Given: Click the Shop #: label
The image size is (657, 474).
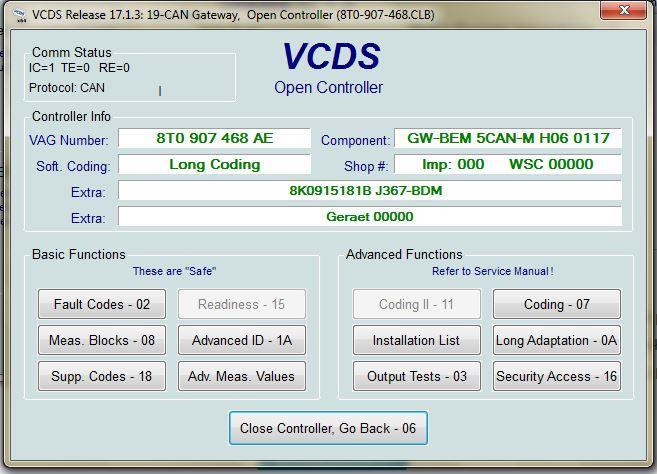Looking at the screenshot, I should point(366,166).
